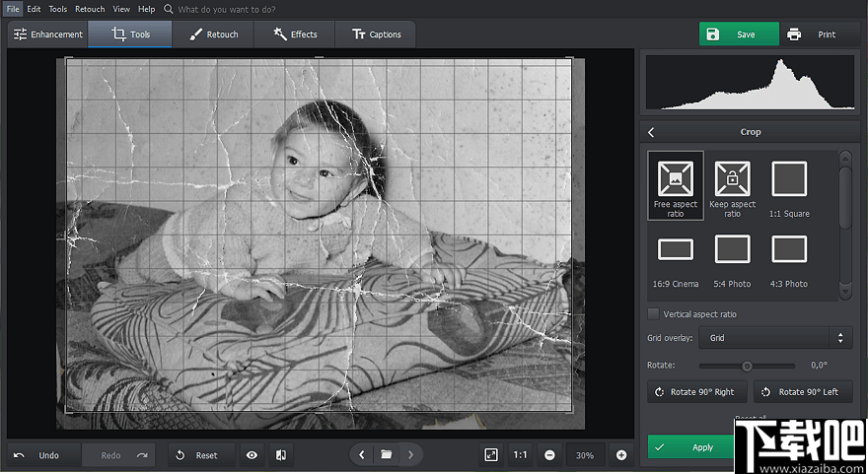Screen dimensions: 868x474
Task: Open the File menu
Action: pyautogui.click(x=13, y=10)
